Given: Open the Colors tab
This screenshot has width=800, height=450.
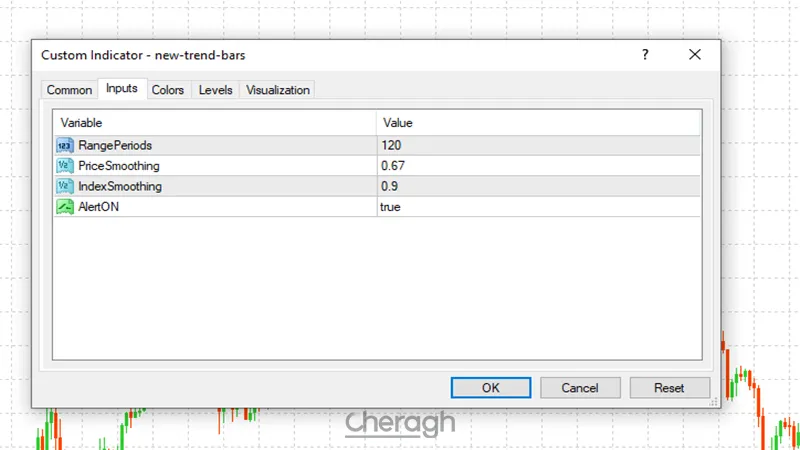Looking at the screenshot, I should click(x=168, y=90).
